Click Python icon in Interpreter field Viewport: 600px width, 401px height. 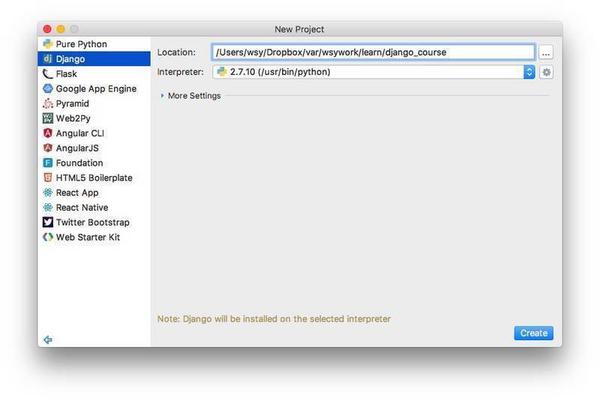click(x=222, y=72)
